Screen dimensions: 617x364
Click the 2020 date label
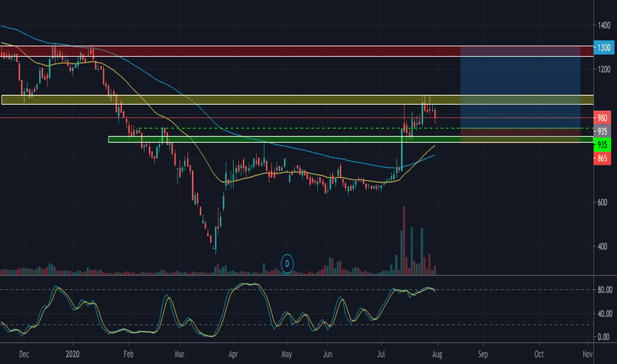[x=73, y=354]
